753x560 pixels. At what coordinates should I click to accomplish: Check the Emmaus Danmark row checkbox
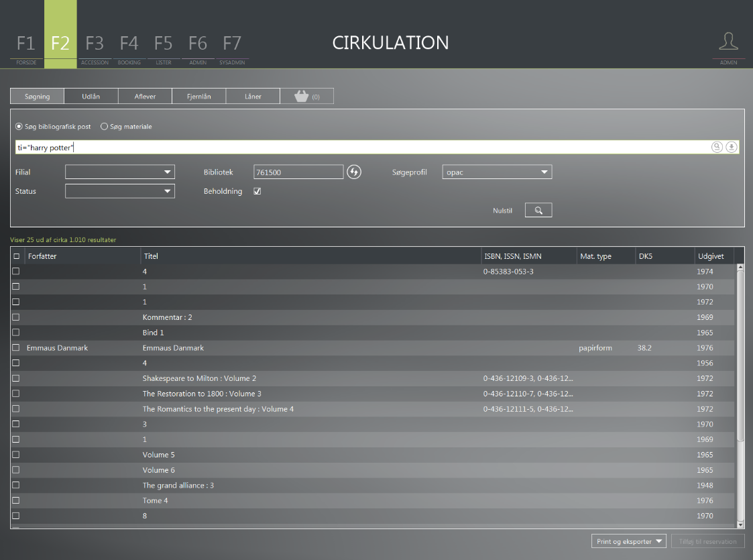click(16, 347)
